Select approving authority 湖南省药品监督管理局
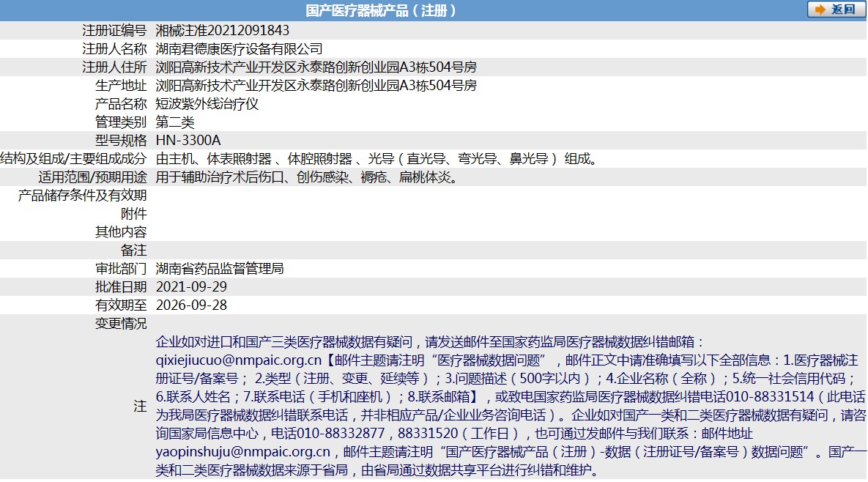Screen dimensions: 868x482 220,268
